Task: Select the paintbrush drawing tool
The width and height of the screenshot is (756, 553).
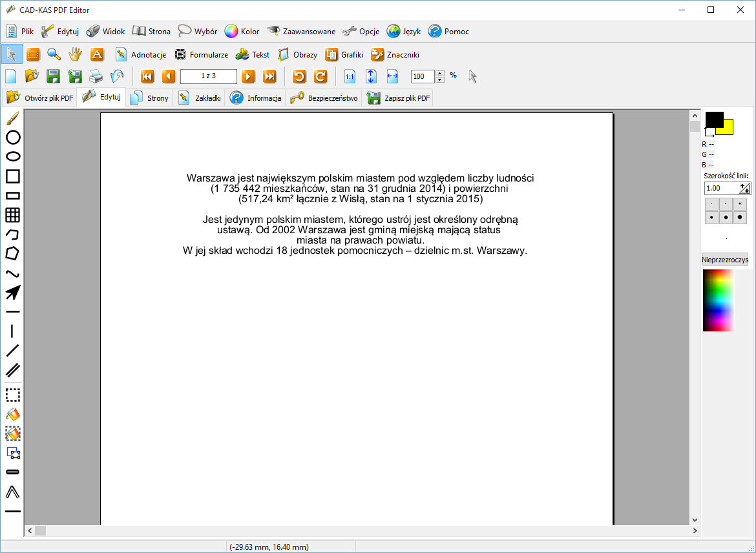Action: click(x=12, y=118)
